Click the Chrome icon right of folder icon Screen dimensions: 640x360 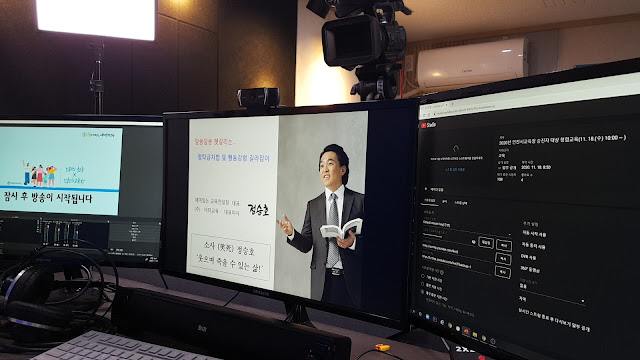click(x=484, y=338)
